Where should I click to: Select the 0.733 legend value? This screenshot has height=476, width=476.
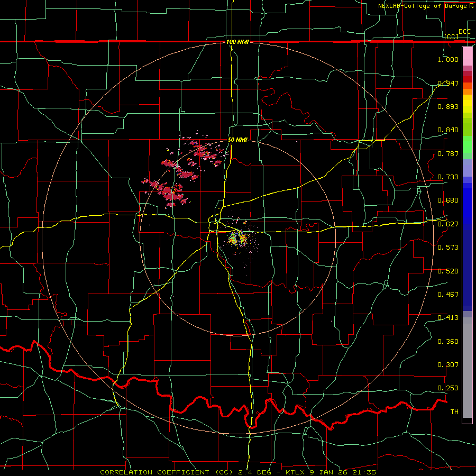click(x=448, y=177)
